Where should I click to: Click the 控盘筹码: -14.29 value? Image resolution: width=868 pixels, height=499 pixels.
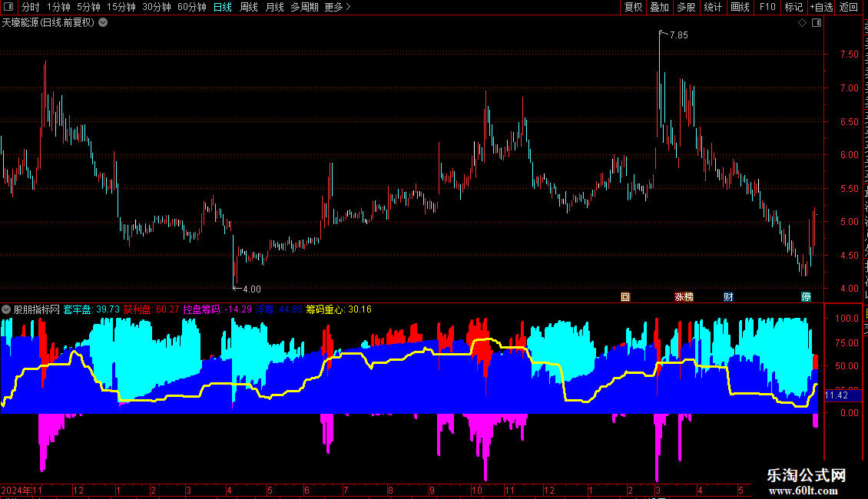click(x=217, y=310)
